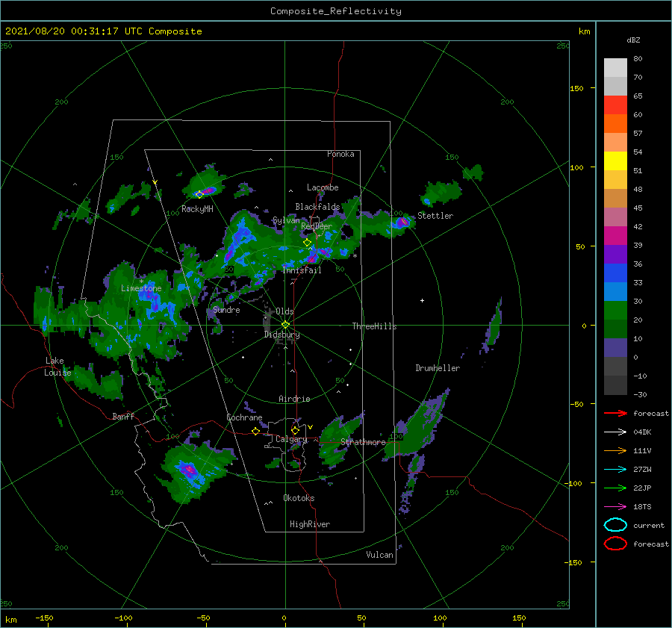Viewport: 672px width, 628px height.
Task: Click the Composite_Reflectivity title
Action: pos(336,11)
